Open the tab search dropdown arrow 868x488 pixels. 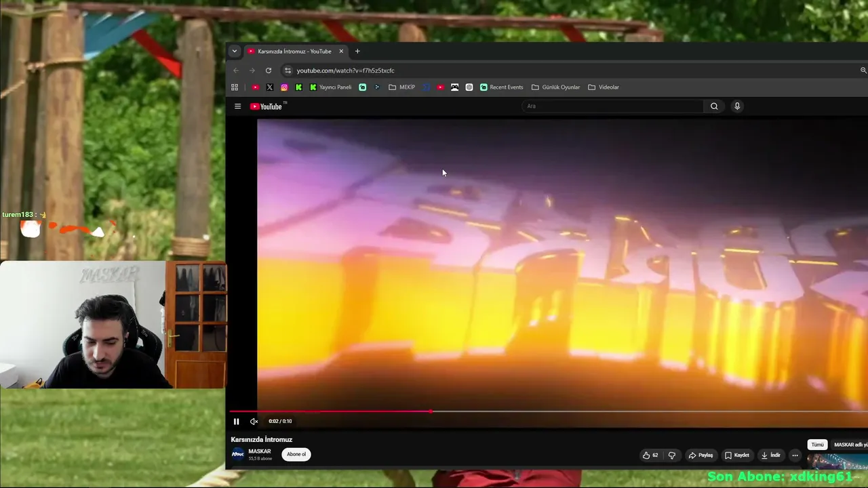[x=235, y=52]
